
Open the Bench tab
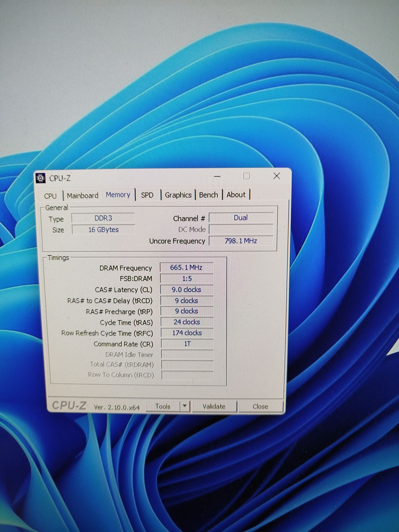tap(209, 195)
